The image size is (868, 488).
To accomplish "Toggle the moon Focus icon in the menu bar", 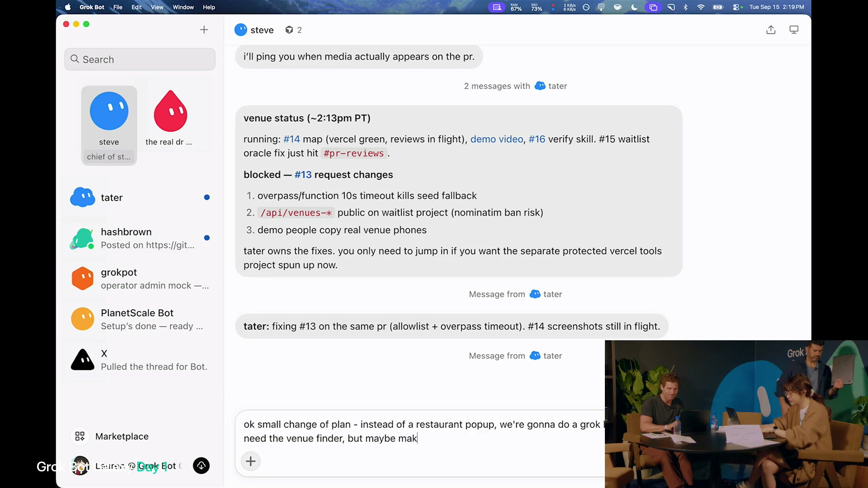I will [x=634, y=7].
